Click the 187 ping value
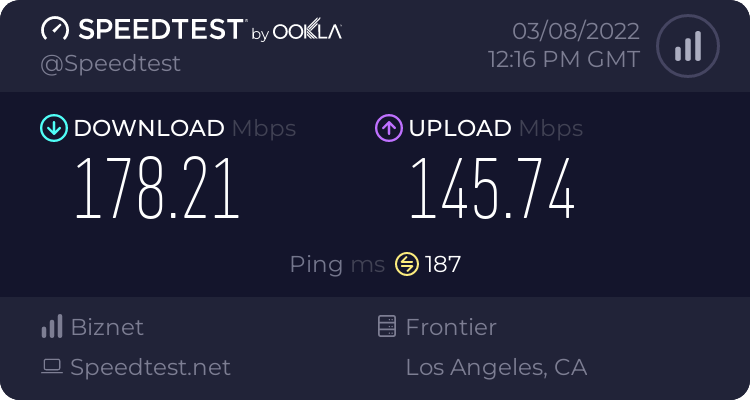 pyautogui.click(x=443, y=265)
